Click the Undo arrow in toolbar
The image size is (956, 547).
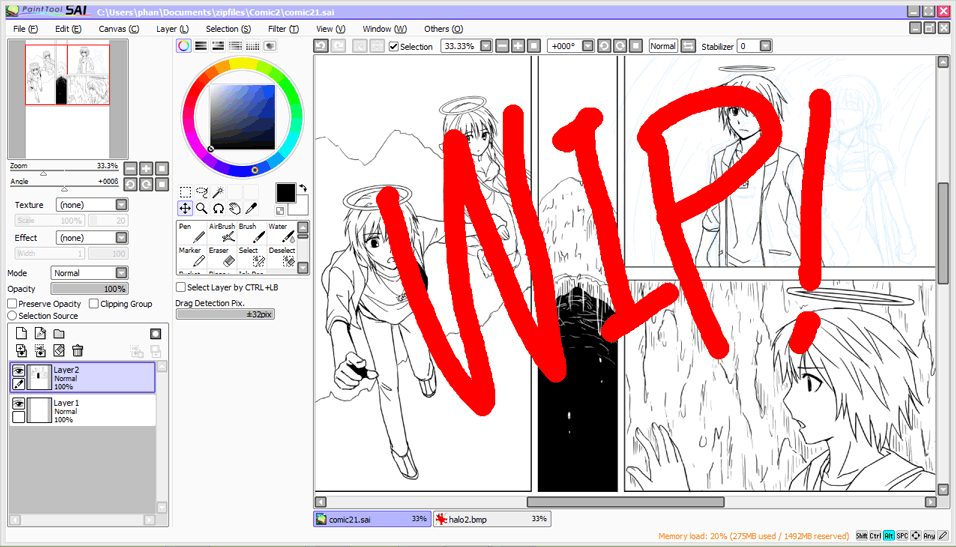point(321,46)
